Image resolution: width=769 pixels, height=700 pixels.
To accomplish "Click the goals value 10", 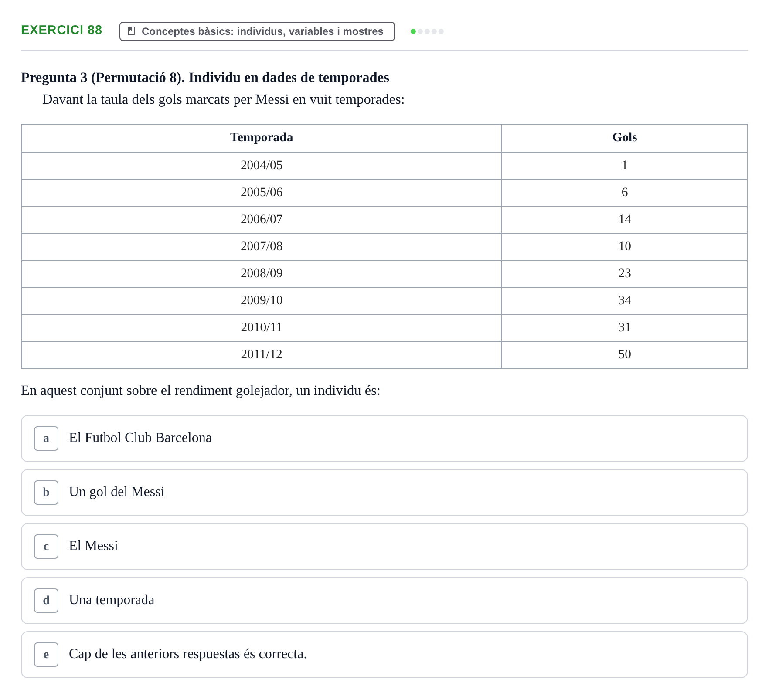I will (625, 246).
